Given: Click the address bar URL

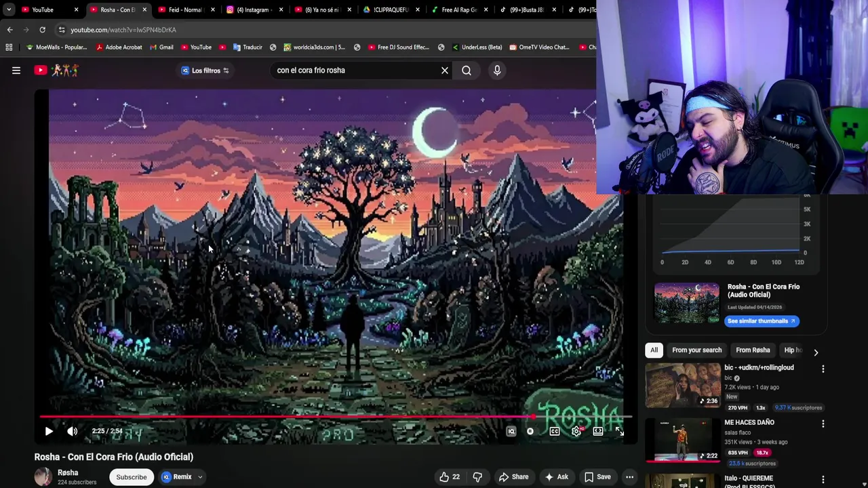Looking at the screenshot, I should pos(123,30).
